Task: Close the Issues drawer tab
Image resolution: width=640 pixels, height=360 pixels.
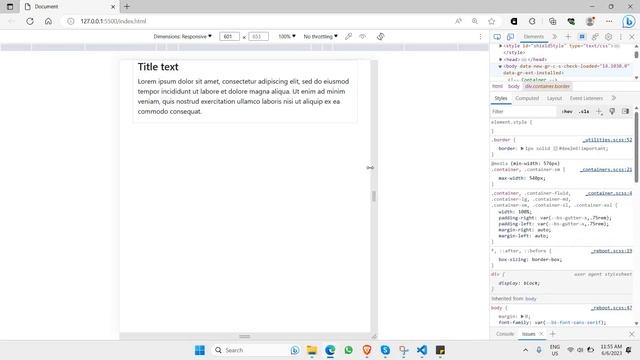Action: [x=541, y=334]
